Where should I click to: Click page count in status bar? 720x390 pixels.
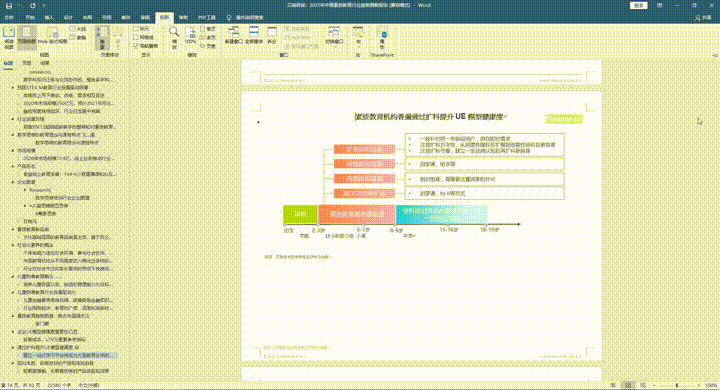pyautogui.click(x=21, y=385)
